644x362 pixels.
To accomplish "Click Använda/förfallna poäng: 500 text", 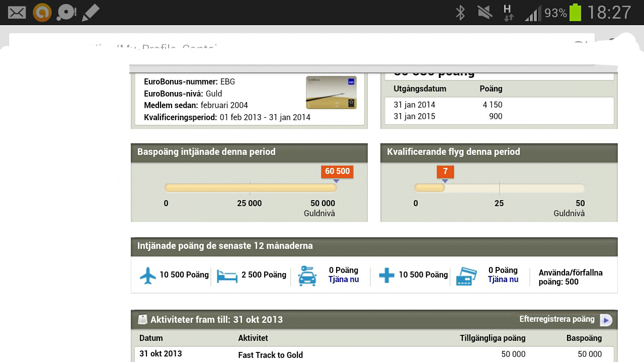I will click(x=571, y=277).
